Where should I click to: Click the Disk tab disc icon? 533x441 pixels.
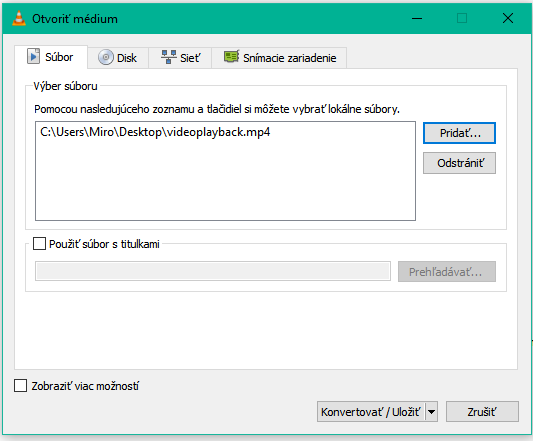click(106, 57)
